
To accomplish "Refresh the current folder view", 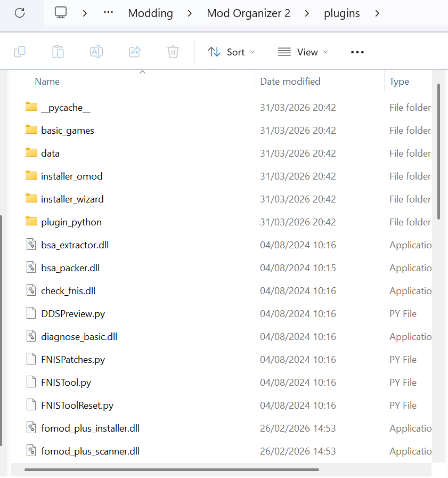I will (x=20, y=13).
